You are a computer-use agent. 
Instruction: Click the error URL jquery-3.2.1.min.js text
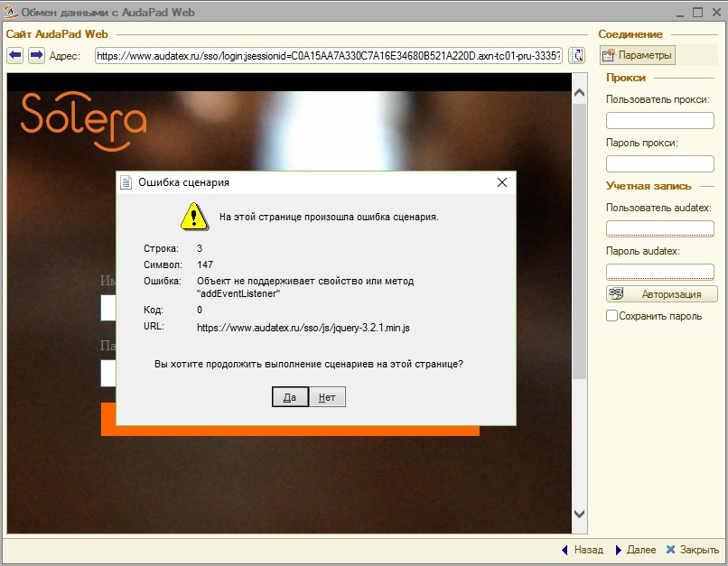pyautogui.click(x=303, y=328)
